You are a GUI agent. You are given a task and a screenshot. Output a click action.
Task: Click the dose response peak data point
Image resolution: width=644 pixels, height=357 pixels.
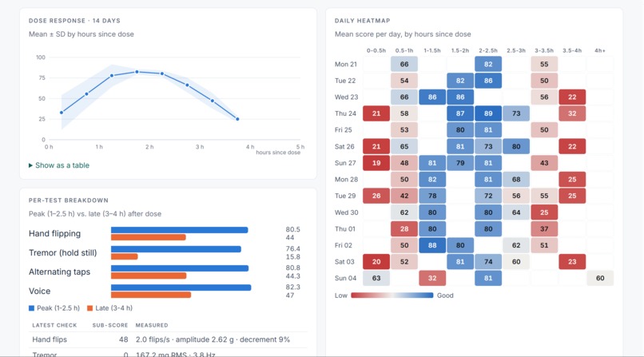[137, 72]
